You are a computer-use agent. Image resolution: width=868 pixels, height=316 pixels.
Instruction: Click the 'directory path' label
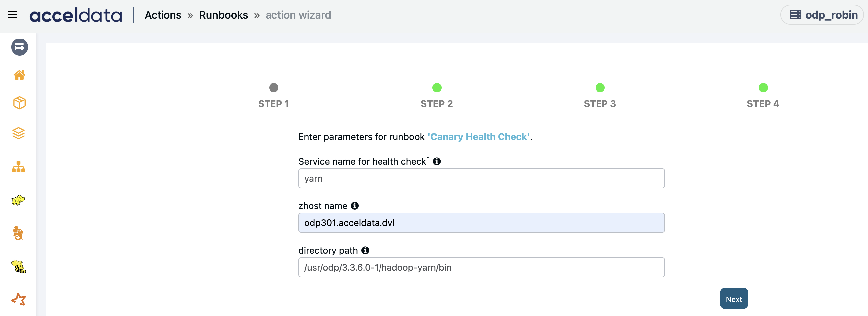(x=328, y=250)
